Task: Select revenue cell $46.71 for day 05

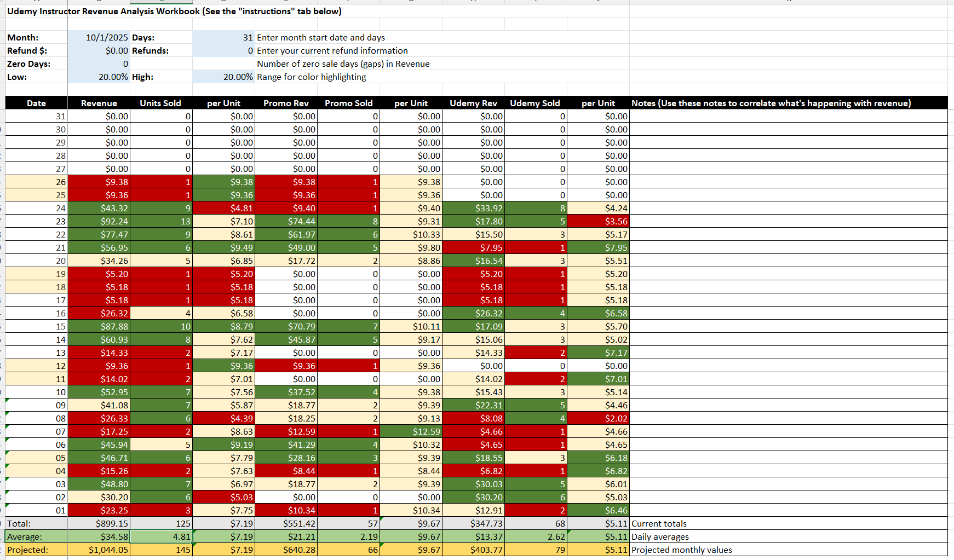Action: coord(99,458)
